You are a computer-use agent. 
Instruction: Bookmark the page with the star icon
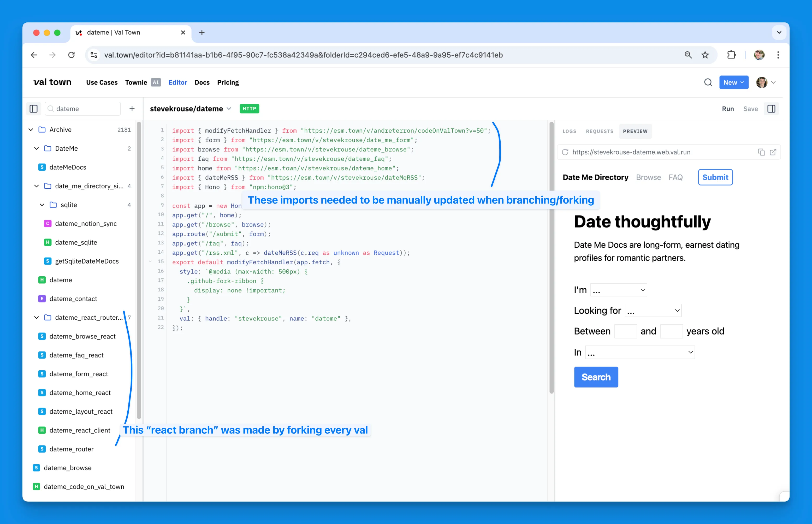[705, 55]
